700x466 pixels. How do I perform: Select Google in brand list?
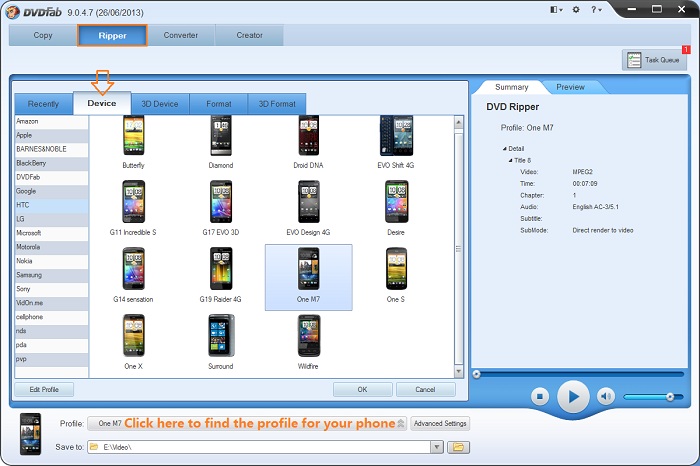pyautogui.click(x=51, y=191)
